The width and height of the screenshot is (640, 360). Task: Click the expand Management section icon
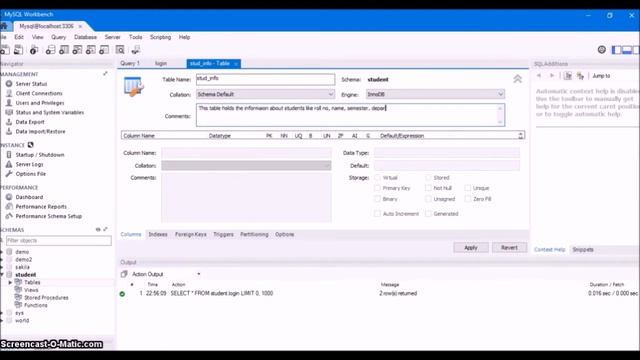pyautogui.click(x=105, y=73)
